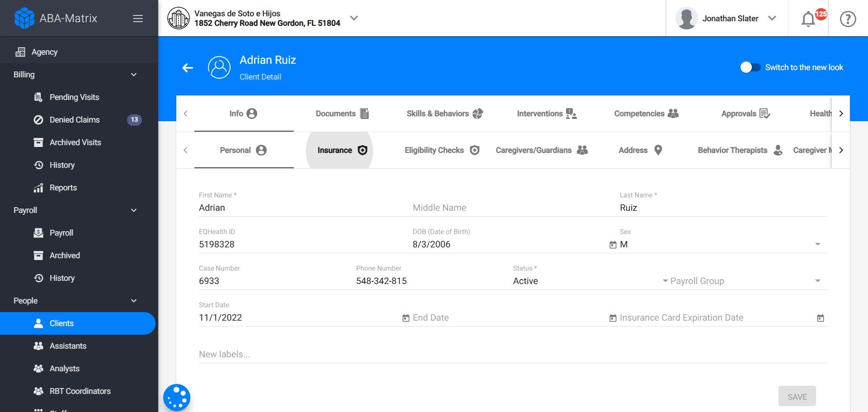Click the ABA-Matrix cube logo

pos(24,19)
